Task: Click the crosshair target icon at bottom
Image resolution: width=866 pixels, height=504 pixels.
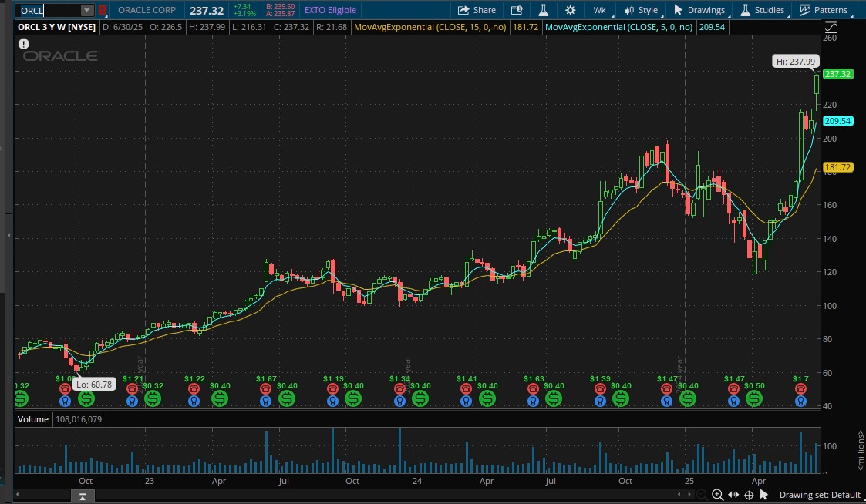Action: pyautogui.click(x=749, y=495)
